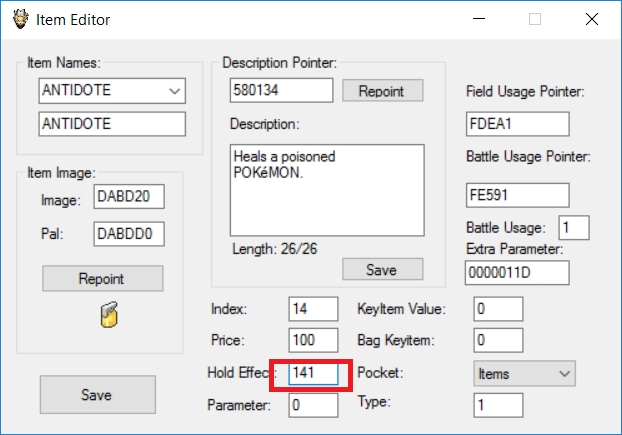Click the 'Description Pointer:' group label
This screenshot has width=622, height=435.
[280, 63]
